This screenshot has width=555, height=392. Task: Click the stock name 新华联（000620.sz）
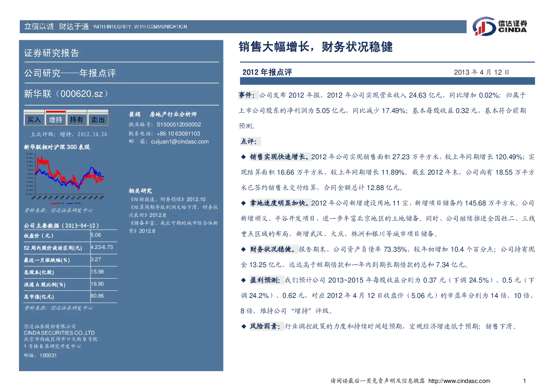point(66,94)
